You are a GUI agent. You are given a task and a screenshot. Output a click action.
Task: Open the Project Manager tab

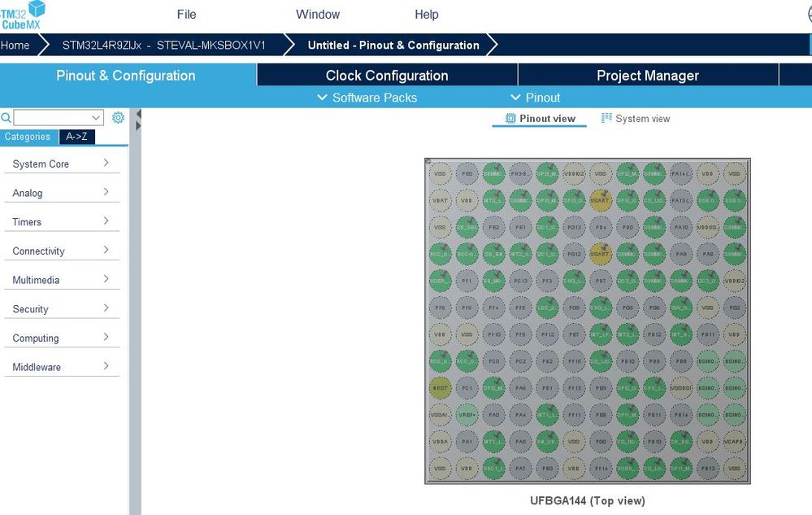click(x=648, y=76)
